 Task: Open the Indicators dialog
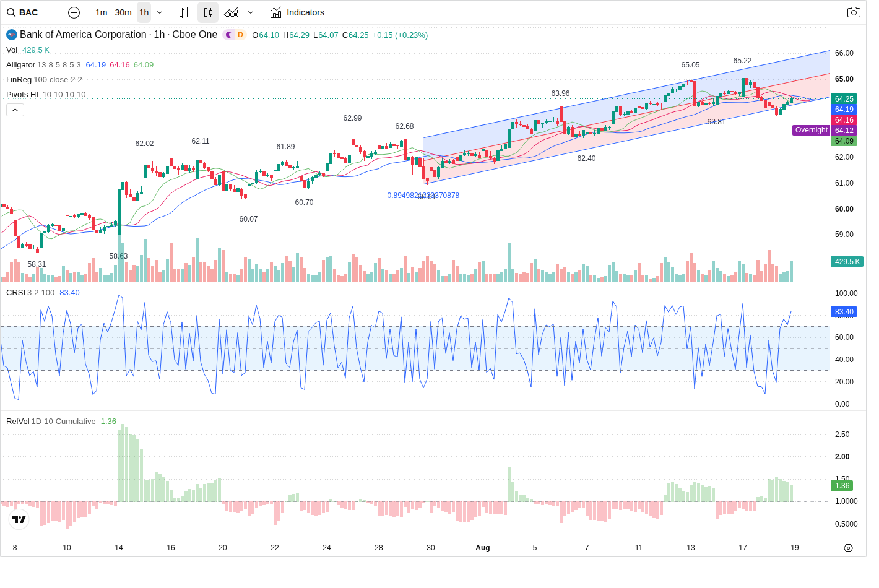click(298, 12)
